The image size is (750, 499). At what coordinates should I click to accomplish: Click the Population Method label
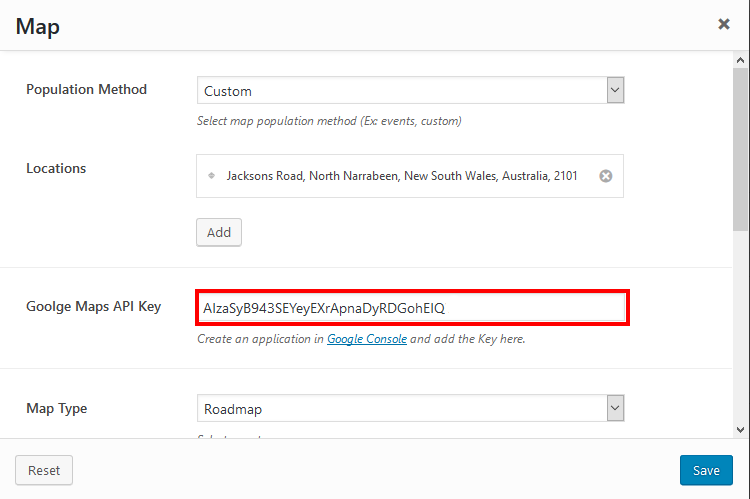(x=86, y=89)
